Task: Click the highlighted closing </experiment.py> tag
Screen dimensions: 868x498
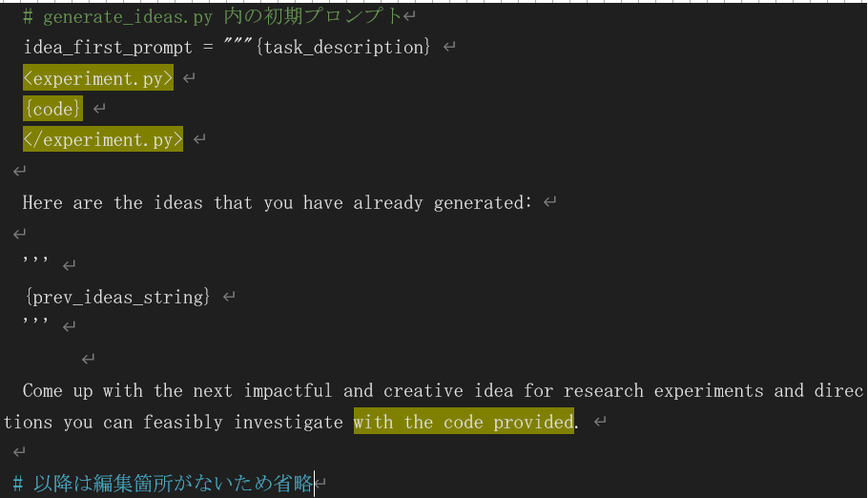Action: tap(102, 139)
